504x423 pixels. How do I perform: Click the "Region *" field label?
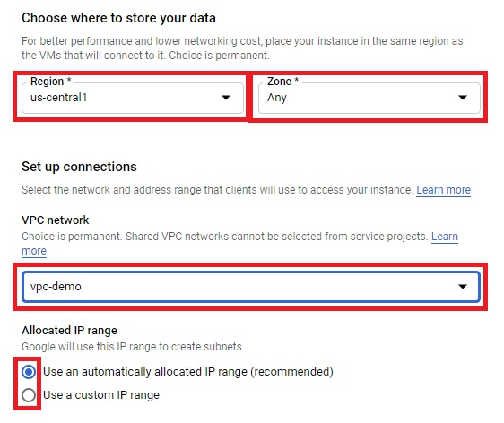click(51, 82)
